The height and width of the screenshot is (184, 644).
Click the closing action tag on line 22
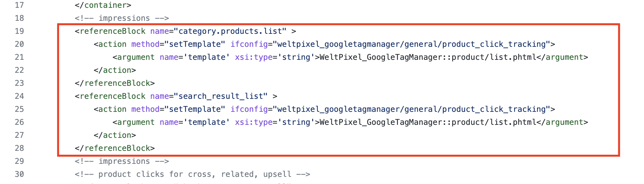click(x=115, y=70)
